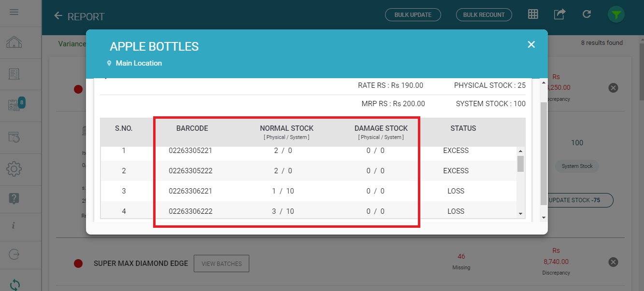This screenshot has height=291, width=644.
Task: Open the settings gear in sidebar
Action: pos(14,169)
